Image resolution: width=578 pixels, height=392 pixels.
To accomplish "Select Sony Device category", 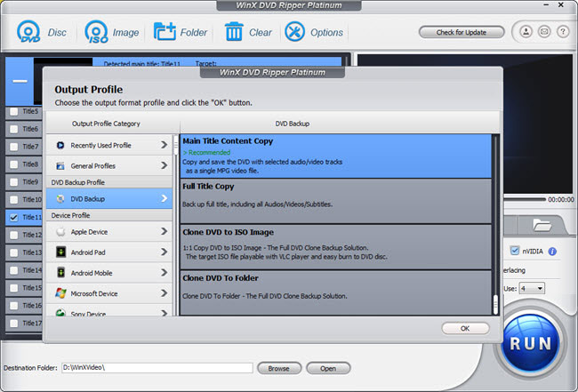I will [x=109, y=311].
